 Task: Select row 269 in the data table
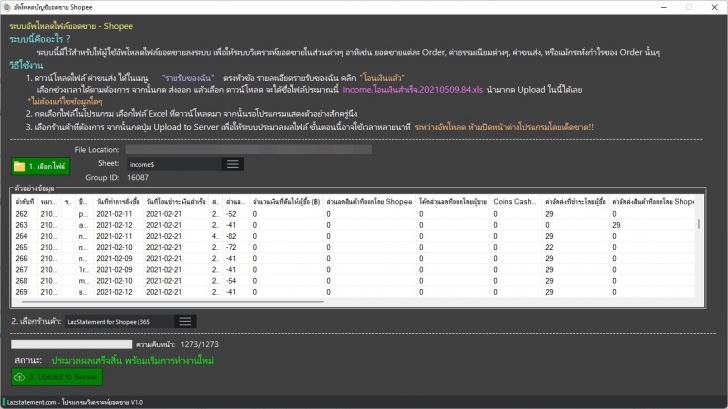point(354,292)
